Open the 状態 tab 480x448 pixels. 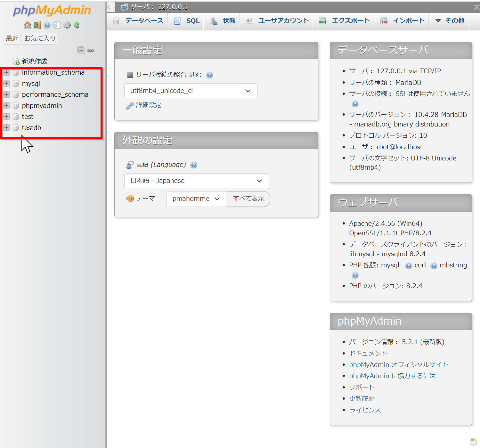[222, 21]
